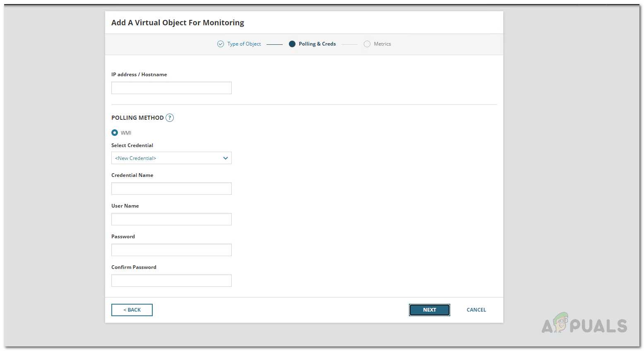Click into the User Name field
Viewport: 644px width, 351px height.
[171, 219]
